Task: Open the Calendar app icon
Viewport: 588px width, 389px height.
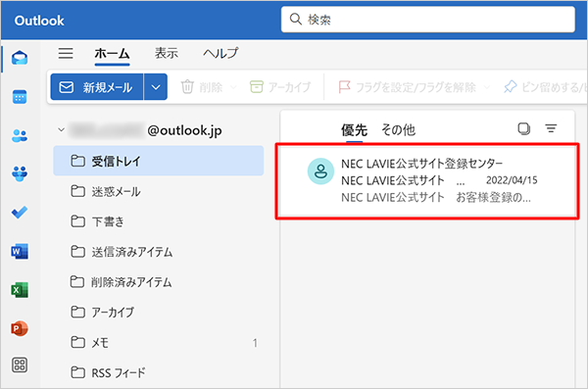Action: point(20,97)
